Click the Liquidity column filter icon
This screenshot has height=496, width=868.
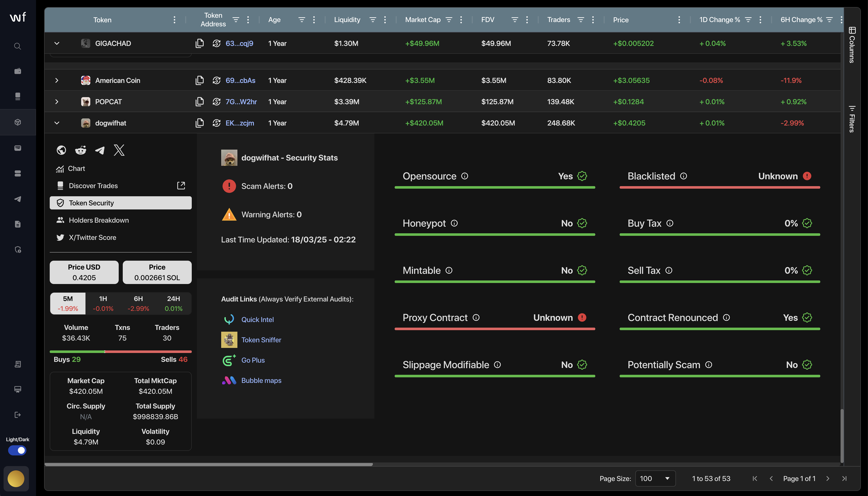(373, 20)
